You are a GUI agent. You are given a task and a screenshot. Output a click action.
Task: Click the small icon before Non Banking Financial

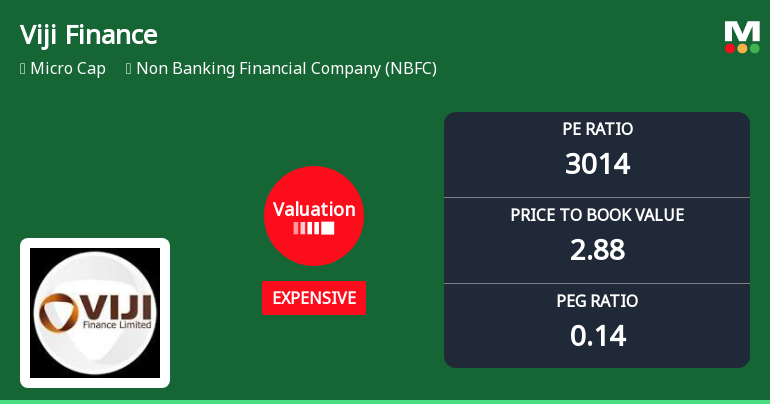point(129,68)
